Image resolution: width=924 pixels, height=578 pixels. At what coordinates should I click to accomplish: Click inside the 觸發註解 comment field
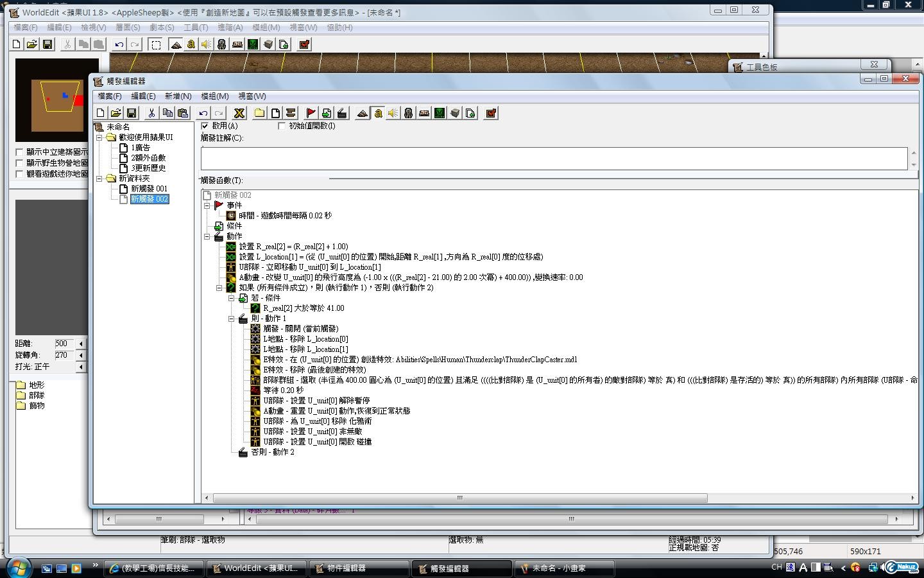click(554, 159)
